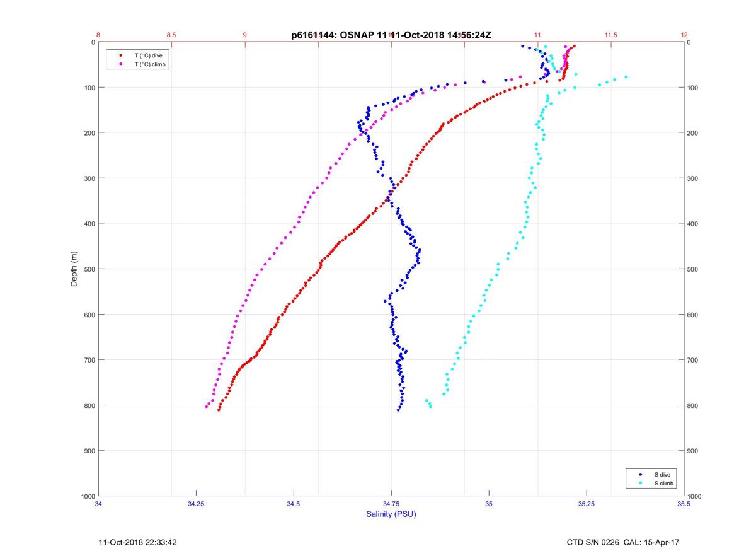
Task: Click depth tick 100 on left axis
Action: coord(89,88)
